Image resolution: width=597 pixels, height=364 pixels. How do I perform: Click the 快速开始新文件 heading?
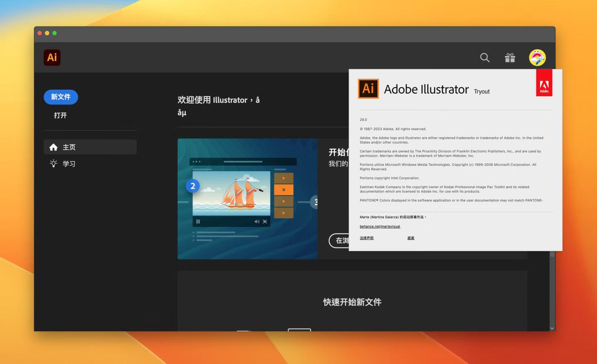[x=352, y=302]
